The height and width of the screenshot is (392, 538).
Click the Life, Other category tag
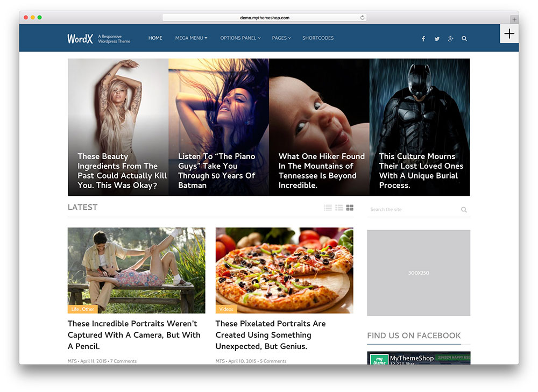click(x=83, y=309)
